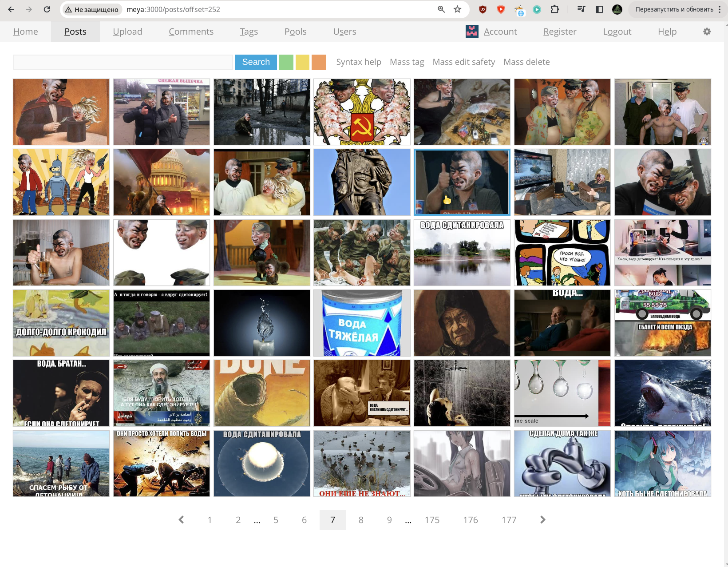Open the Register link
This screenshot has width=728, height=567.
pos(560,32)
